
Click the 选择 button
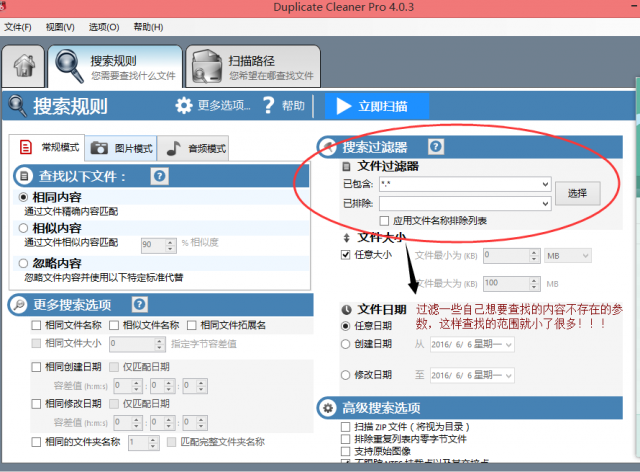tap(578, 193)
